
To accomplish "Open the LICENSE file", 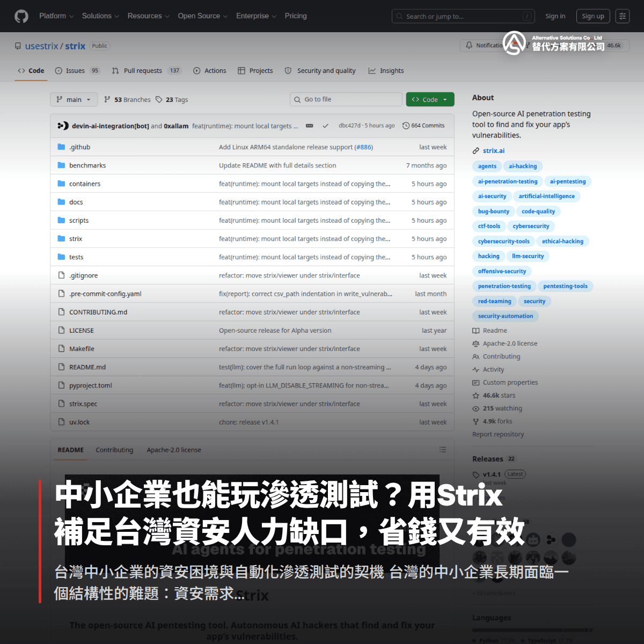I will pos(82,331).
